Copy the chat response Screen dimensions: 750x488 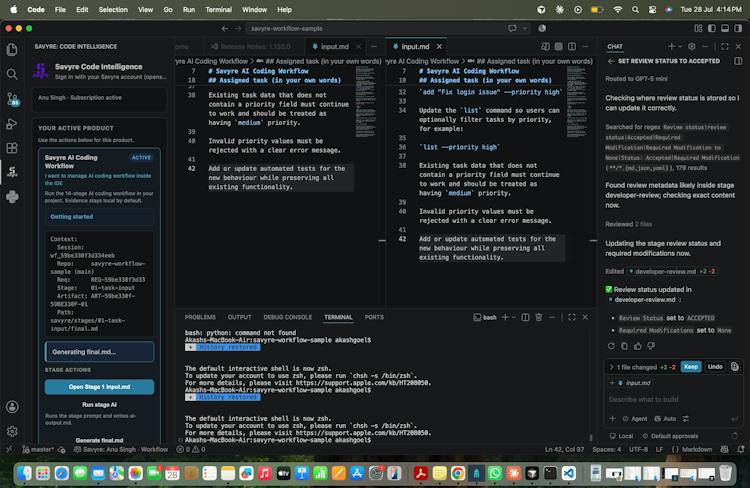pos(624,346)
